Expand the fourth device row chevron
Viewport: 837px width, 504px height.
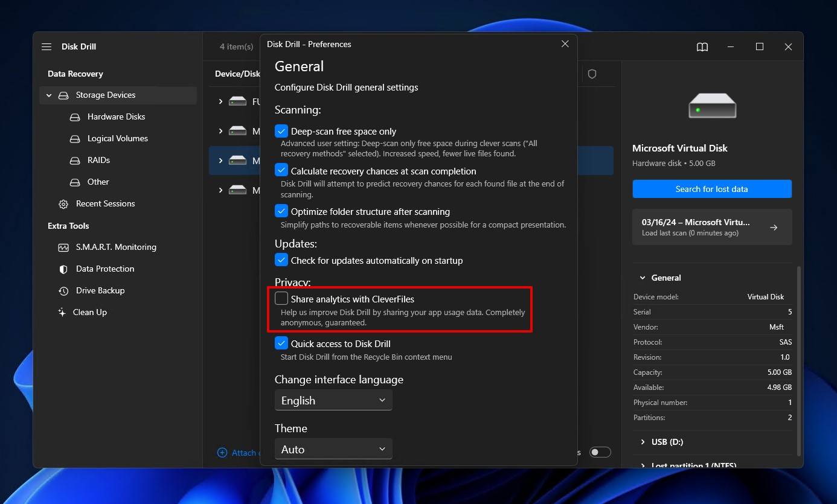(220, 190)
